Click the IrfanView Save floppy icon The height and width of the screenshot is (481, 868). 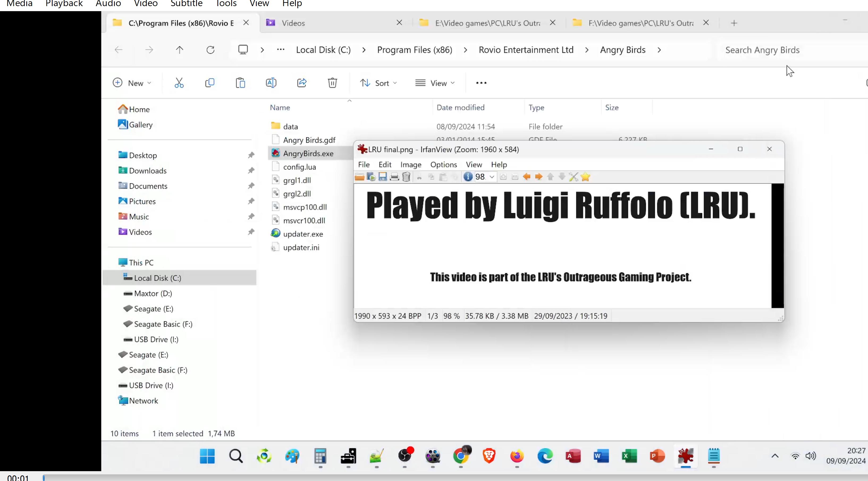[x=382, y=177]
